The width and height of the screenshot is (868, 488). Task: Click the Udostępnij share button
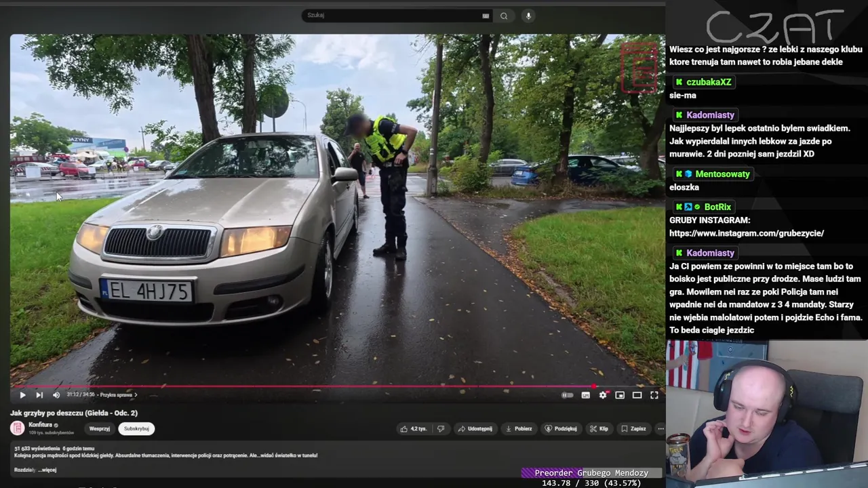point(475,428)
